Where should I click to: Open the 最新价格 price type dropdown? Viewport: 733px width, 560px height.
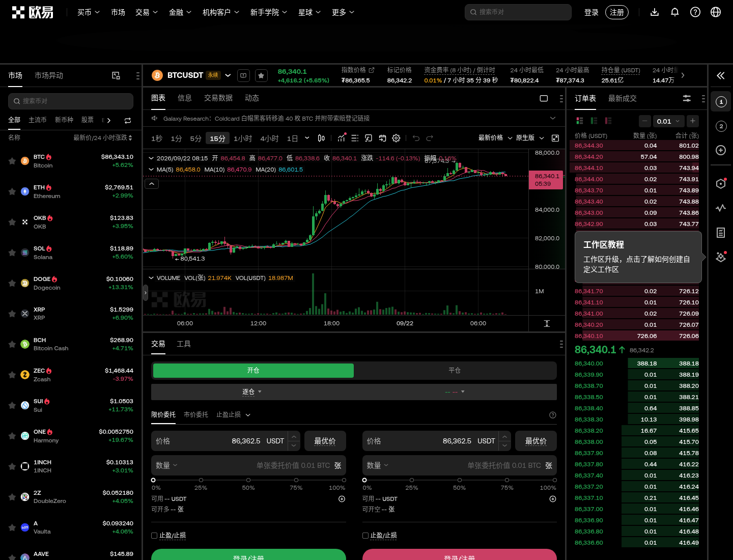tap(495, 138)
